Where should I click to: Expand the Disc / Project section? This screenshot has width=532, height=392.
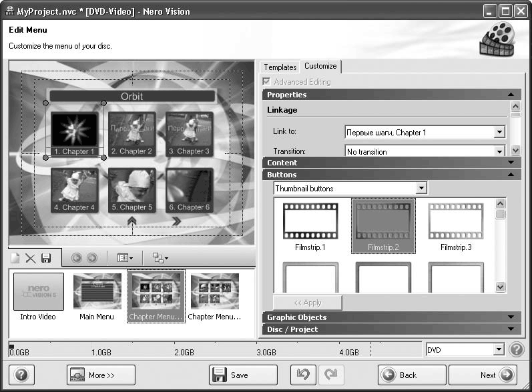pyautogui.click(x=390, y=329)
